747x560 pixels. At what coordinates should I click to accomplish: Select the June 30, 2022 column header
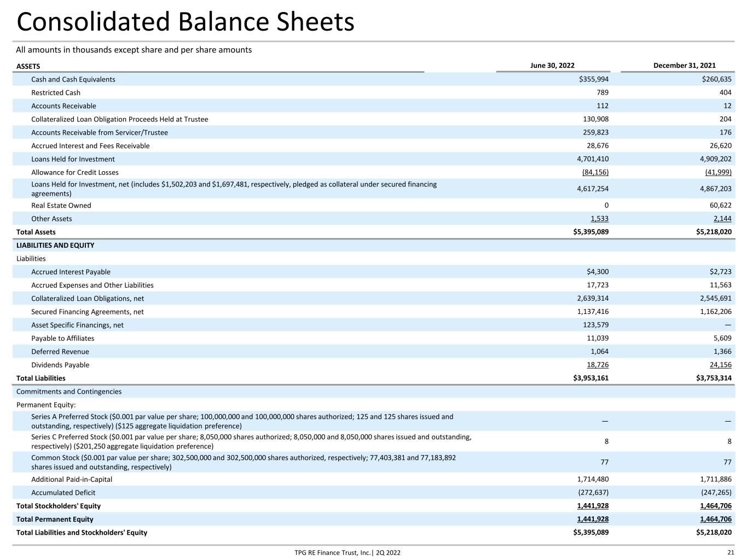[552, 66]
